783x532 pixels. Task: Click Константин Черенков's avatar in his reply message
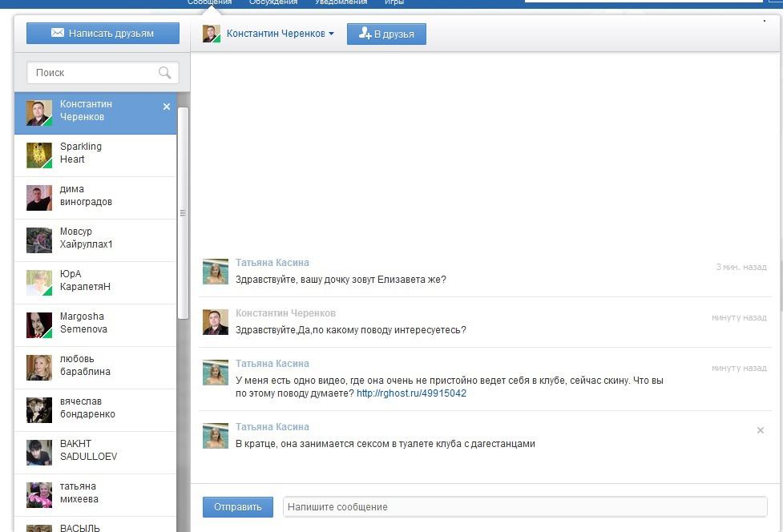point(216,322)
